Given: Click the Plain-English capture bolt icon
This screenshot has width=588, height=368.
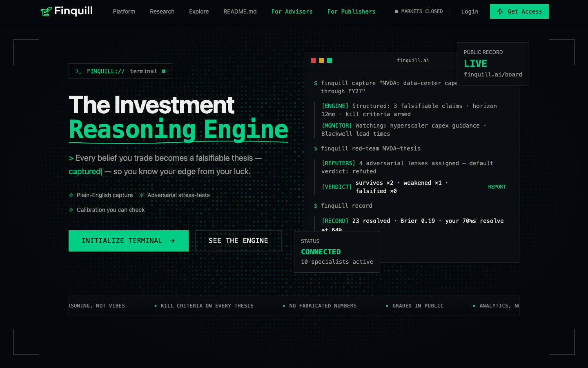Looking at the screenshot, I should coord(71,195).
